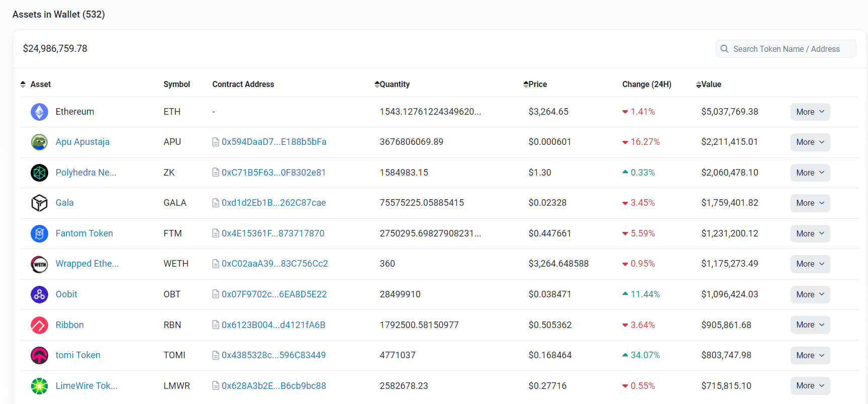Sort table by Value column
The image size is (868, 404).
pyautogui.click(x=708, y=84)
